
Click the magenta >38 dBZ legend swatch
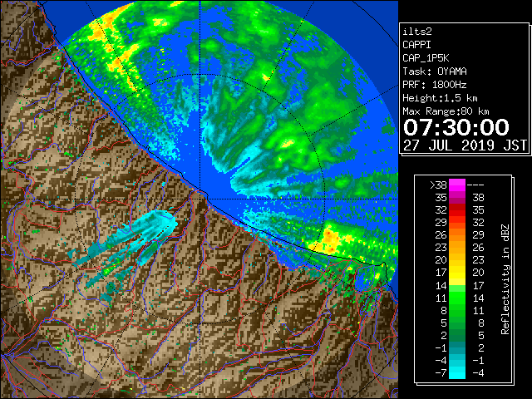coord(457,185)
